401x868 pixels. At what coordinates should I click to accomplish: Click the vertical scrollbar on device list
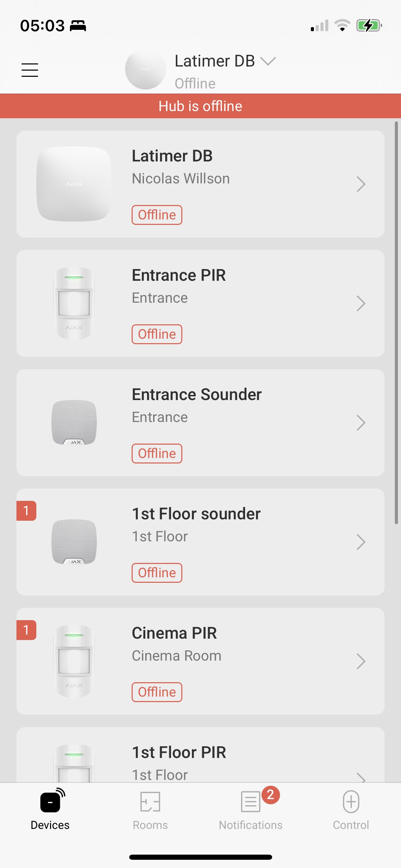[396, 322]
